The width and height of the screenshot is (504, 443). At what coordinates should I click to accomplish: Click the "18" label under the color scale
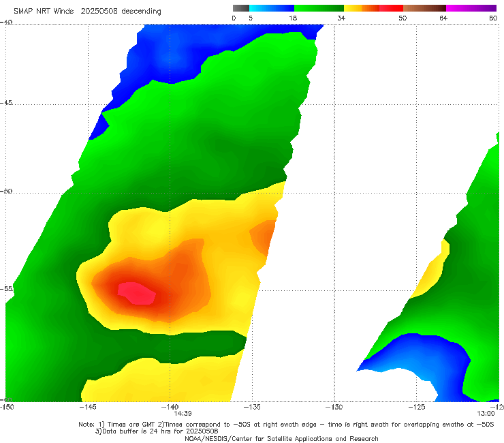point(293,18)
